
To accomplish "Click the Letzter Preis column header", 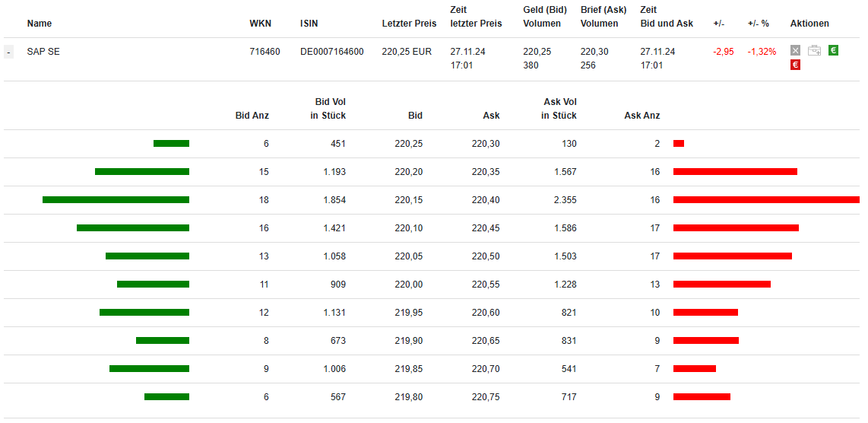I will 409,24.
